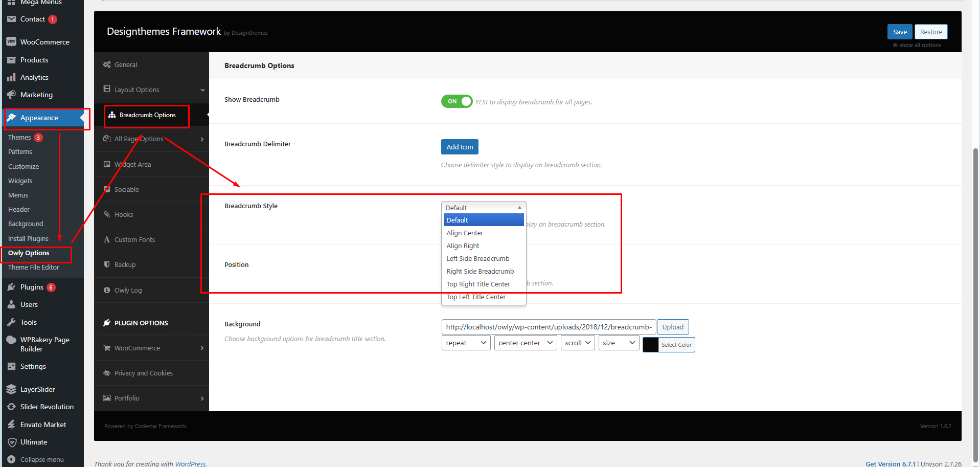Open the Sociable options tab
This screenshot has width=980, height=467.
pyautogui.click(x=151, y=189)
